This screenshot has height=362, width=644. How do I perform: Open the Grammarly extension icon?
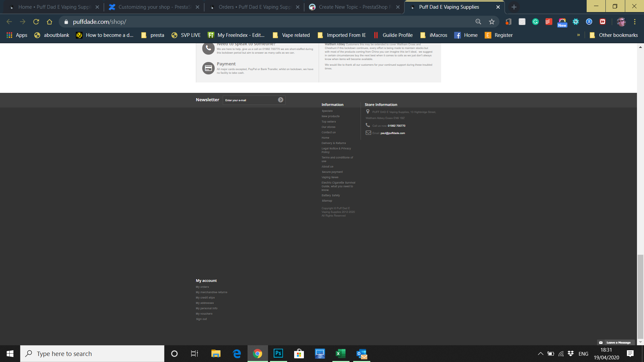(x=535, y=22)
